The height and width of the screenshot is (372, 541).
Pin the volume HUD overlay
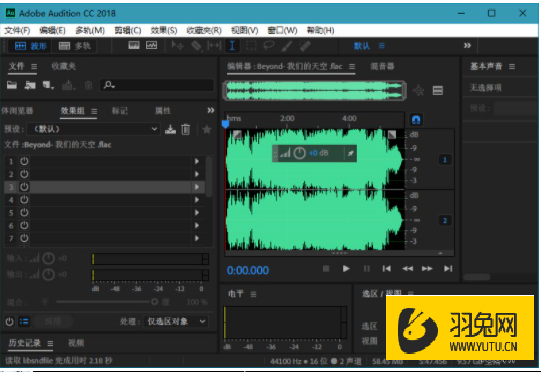[351, 153]
